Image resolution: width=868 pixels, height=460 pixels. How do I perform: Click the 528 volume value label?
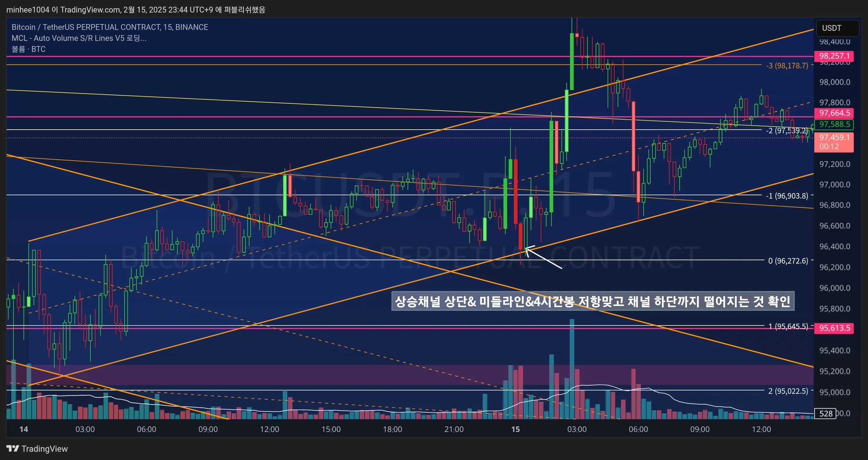pos(826,414)
